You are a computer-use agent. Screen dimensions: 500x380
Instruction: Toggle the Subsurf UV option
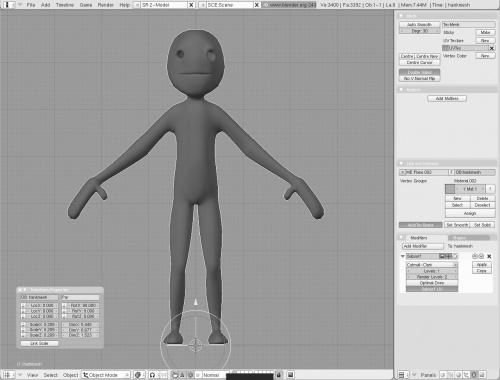coord(432,289)
